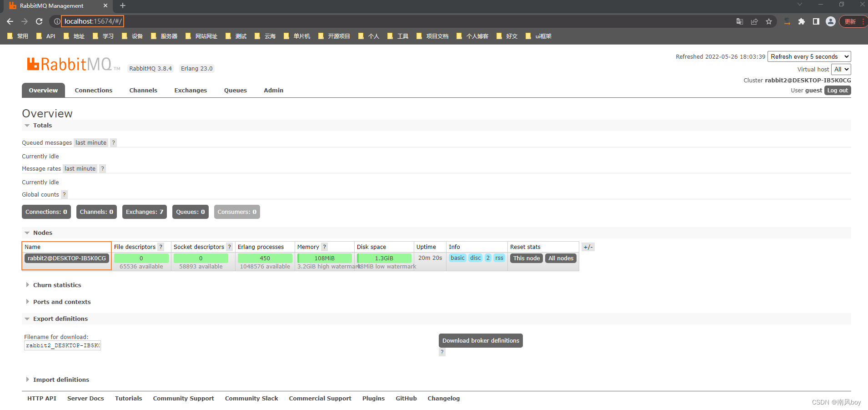Open the 学习 bookmarks folder
868x410 pixels.
pyautogui.click(x=103, y=36)
